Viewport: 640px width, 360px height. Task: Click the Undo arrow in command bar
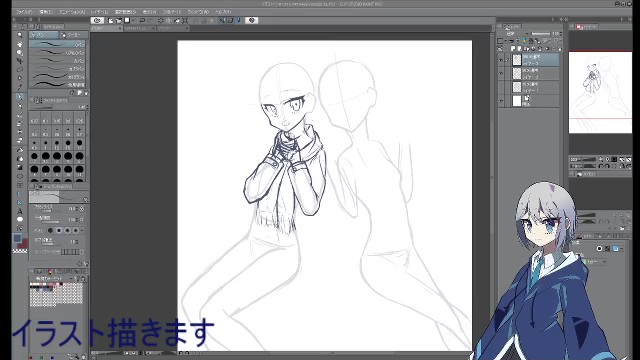142,20
